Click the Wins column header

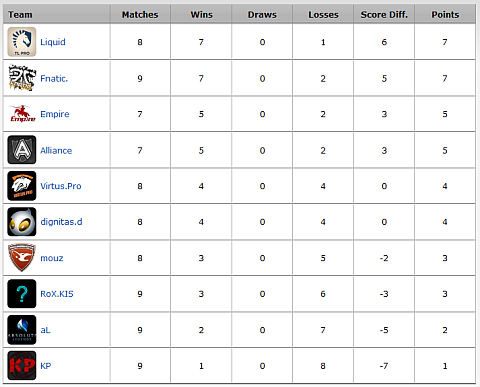pos(201,15)
